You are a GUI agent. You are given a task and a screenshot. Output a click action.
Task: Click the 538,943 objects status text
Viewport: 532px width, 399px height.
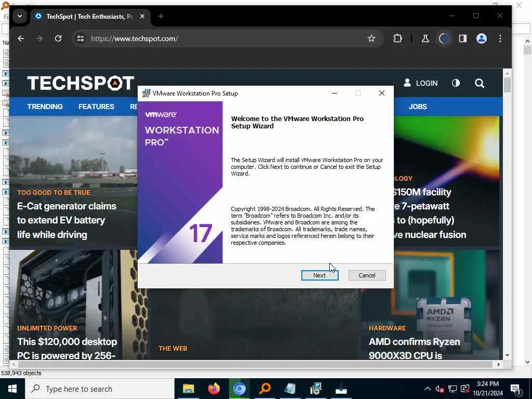click(21, 373)
